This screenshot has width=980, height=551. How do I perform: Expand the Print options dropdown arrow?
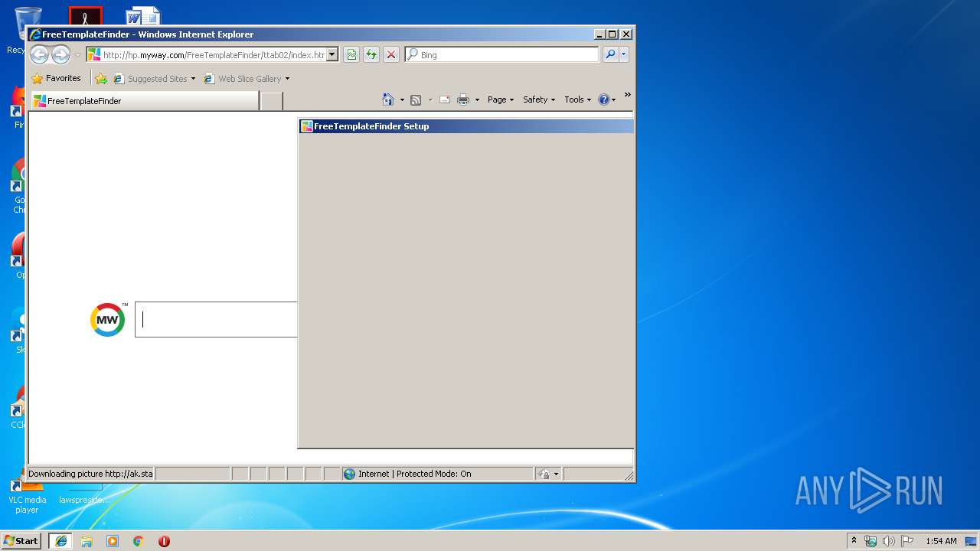click(x=477, y=99)
